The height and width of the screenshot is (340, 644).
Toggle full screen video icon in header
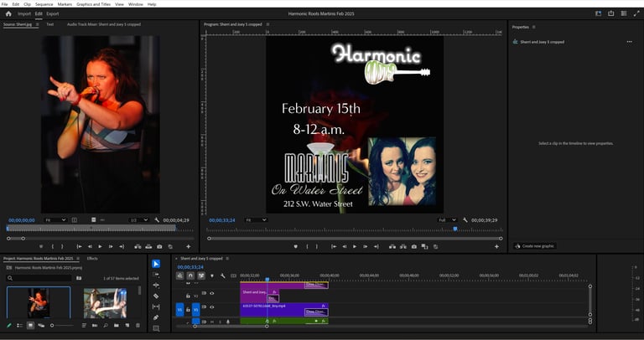[x=636, y=13]
